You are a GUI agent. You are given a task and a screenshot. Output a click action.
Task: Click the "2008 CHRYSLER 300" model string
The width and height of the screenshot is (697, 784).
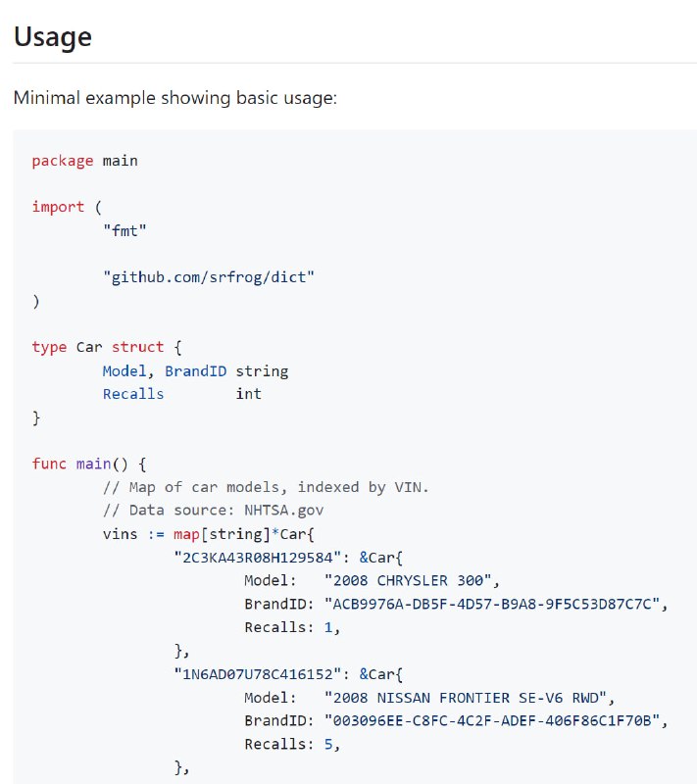point(408,580)
